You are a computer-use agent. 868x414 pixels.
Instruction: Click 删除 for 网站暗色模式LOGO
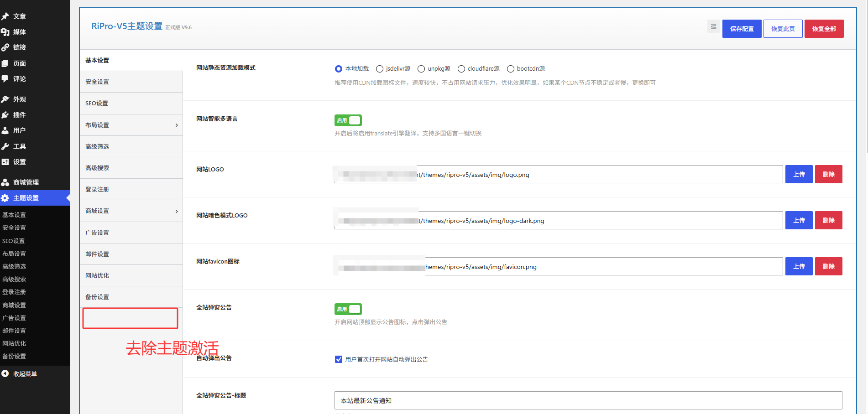point(829,220)
